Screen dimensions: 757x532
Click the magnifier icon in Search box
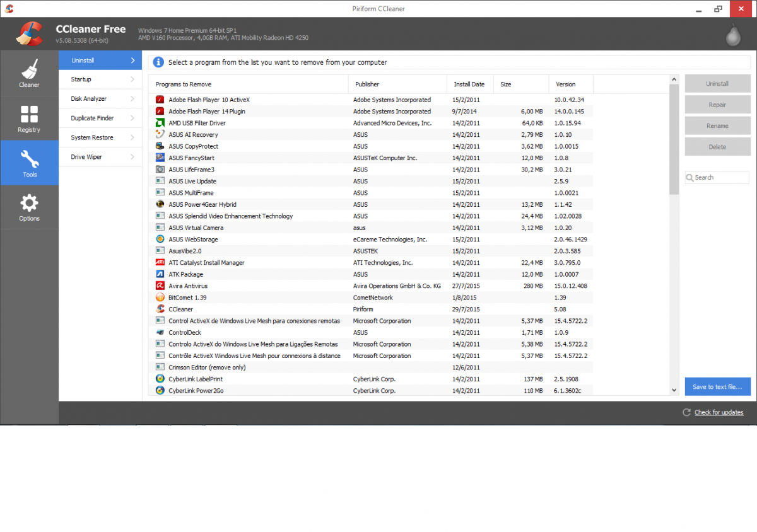coord(690,178)
